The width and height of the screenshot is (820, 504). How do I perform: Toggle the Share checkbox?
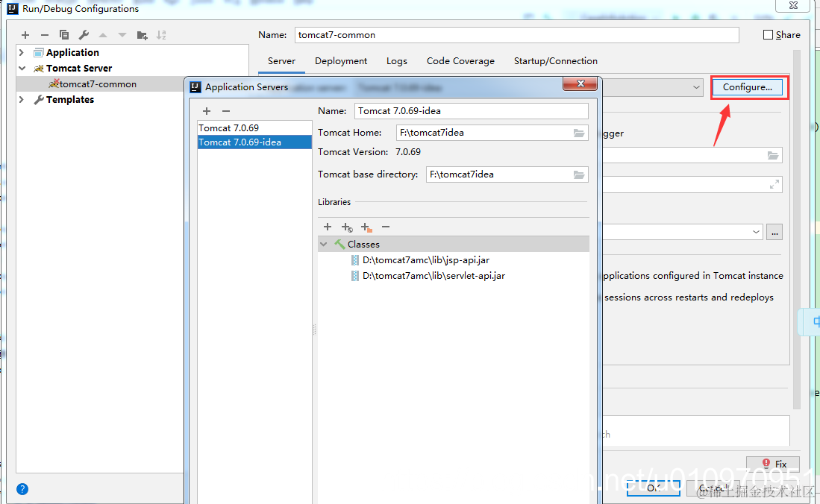[x=768, y=35]
